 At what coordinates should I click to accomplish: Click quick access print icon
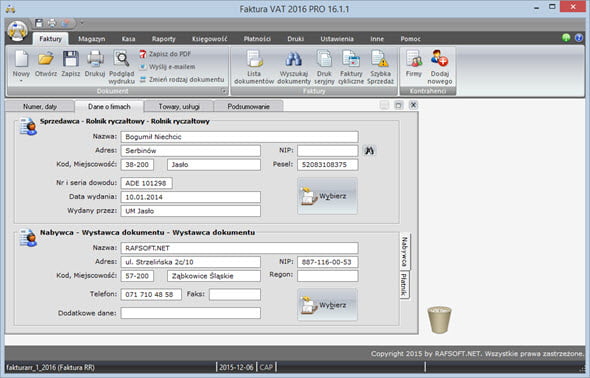click(x=52, y=23)
